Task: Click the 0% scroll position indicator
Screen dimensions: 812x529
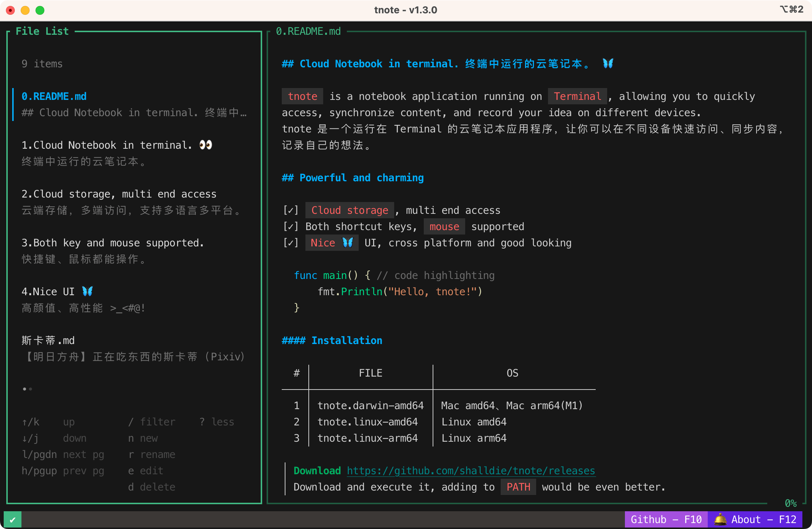Action: [791, 503]
